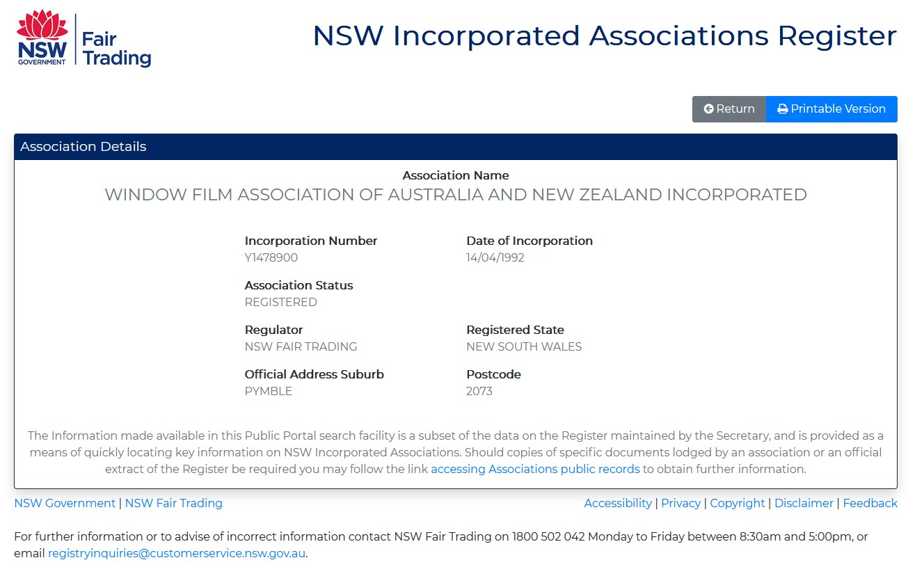
Task: Click the REGISTERED status value
Action: [x=281, y=302]
